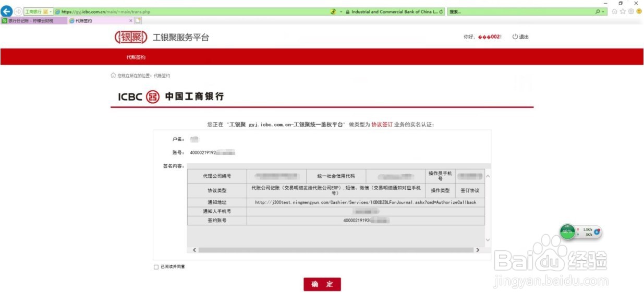The height and width of the screenshot is (303, 644).
Task: Open 代账签约 in the red menu bar
Action: pos(136,57)
